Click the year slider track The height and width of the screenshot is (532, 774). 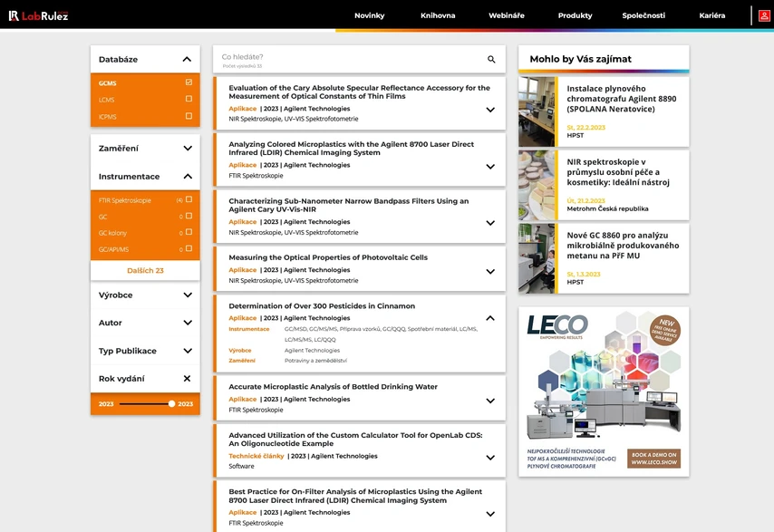coord(144,403)
